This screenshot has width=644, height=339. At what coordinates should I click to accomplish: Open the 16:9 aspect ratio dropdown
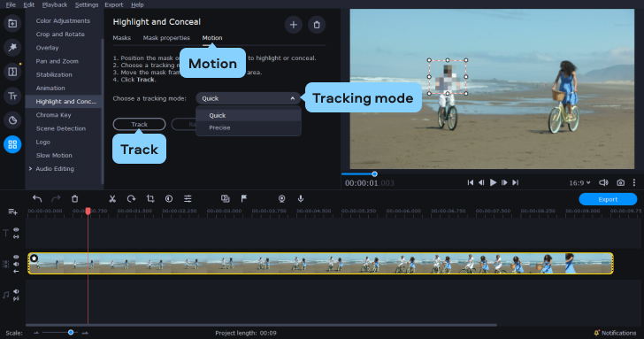pos(579,183)
